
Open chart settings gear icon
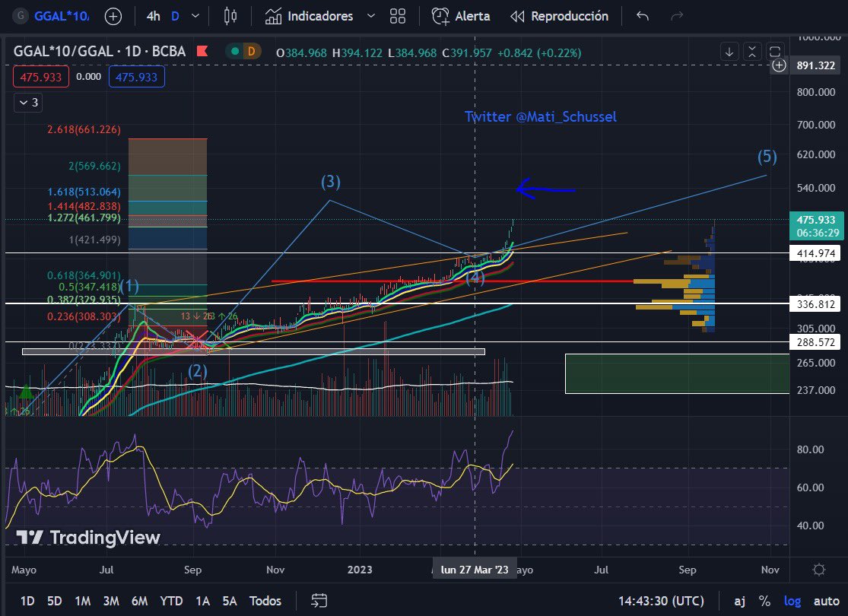point(819,570)
